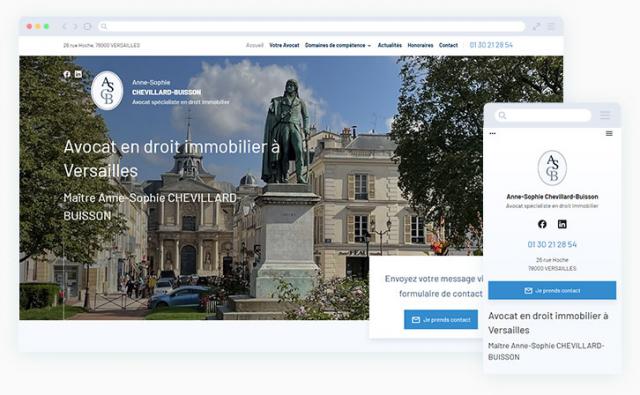The width and height of the screenshot is (640, 395).
Task: Go to Votre Avocat menu item
Action: point(284,45)
